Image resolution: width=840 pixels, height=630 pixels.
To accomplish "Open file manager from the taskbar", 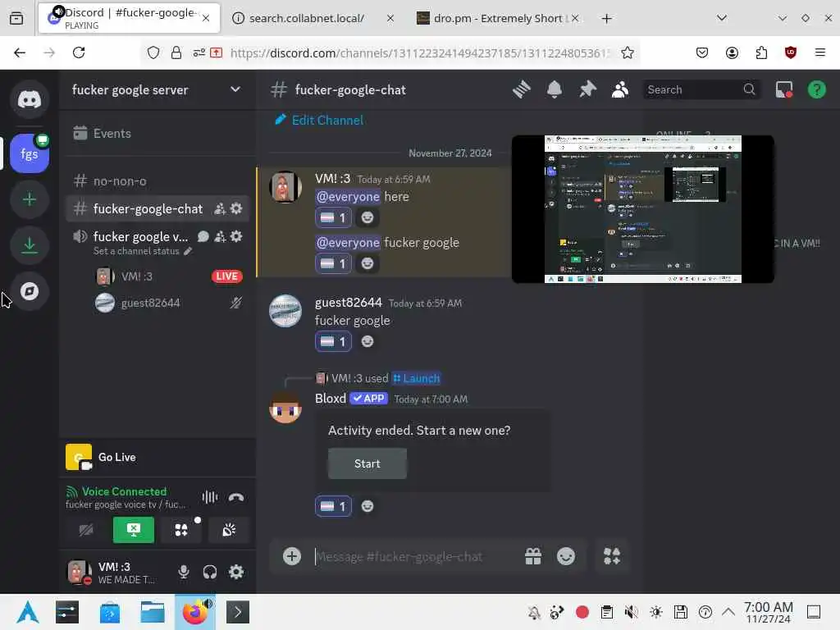I will pyautogui.click(x=152, y=612).
